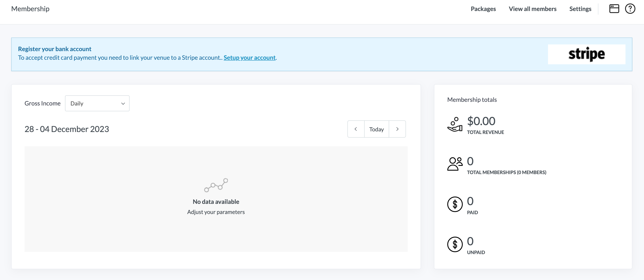644x280 pixels.
Task: Click the Stripe logo in banner
Action: pos(586,54)
